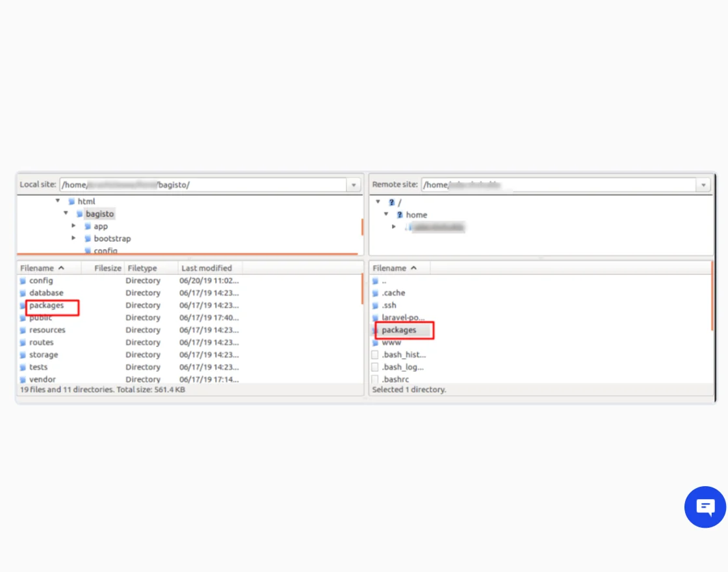728x572 pixels.
Task: Click the folder icon beside database
Action: [23, 293]
